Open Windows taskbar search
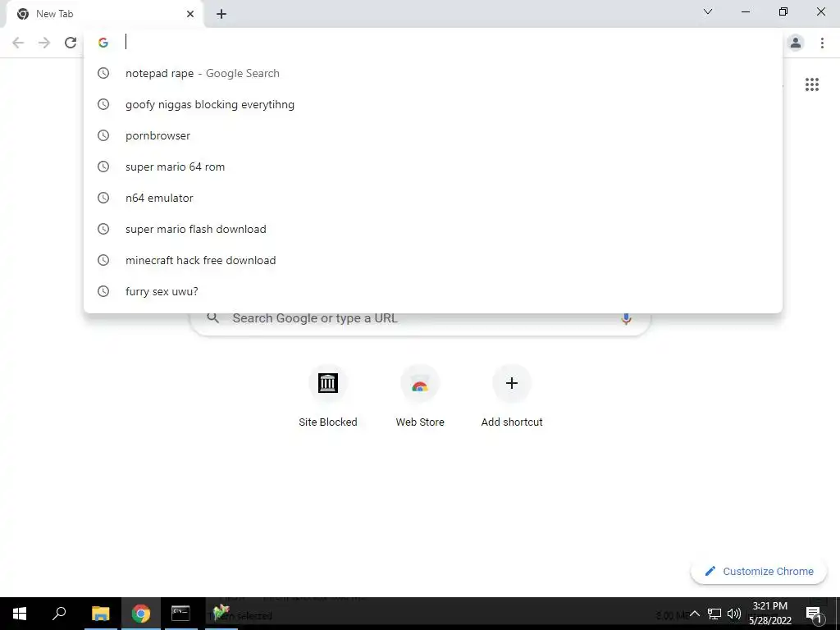 [59, 614]
